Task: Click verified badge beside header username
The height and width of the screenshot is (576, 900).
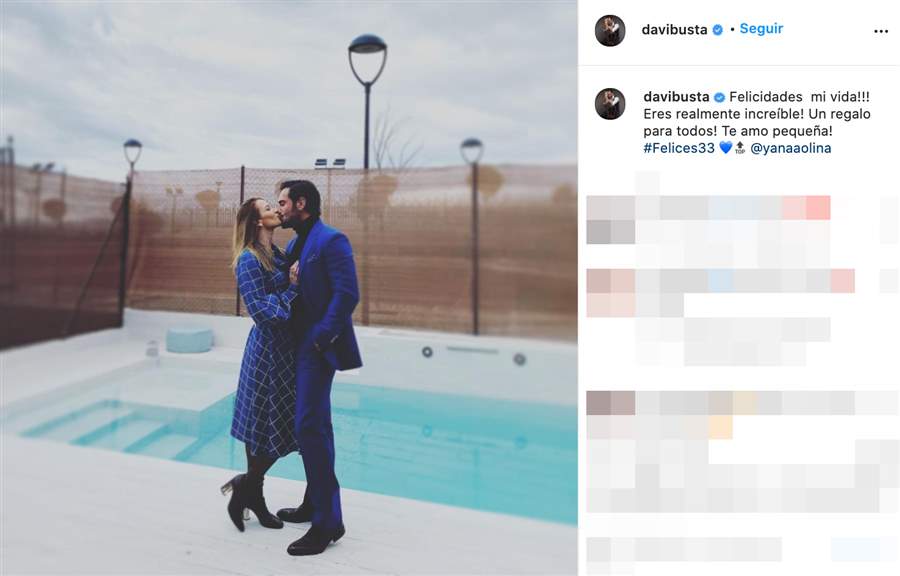Action: coord(717,30)
